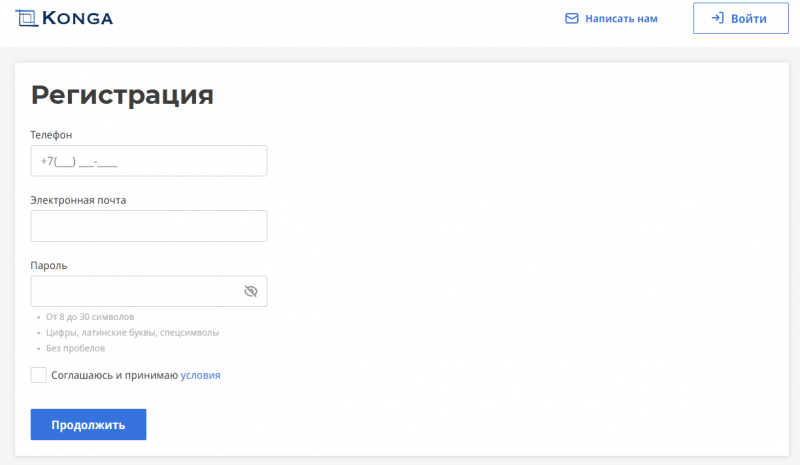Click the "Электронная почта" field label
The height and width of the screenshot is (465, 800).
click(x=78, y=199)
